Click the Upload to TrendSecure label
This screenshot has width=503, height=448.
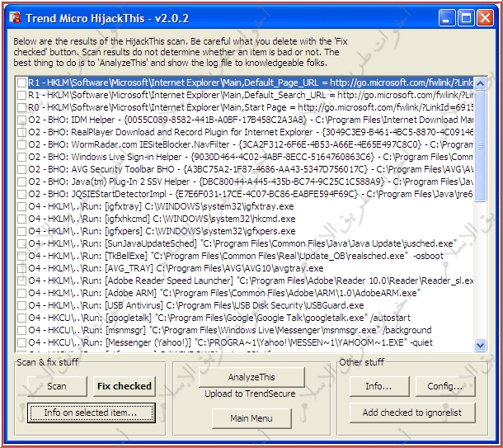click(x=250, y=394)
